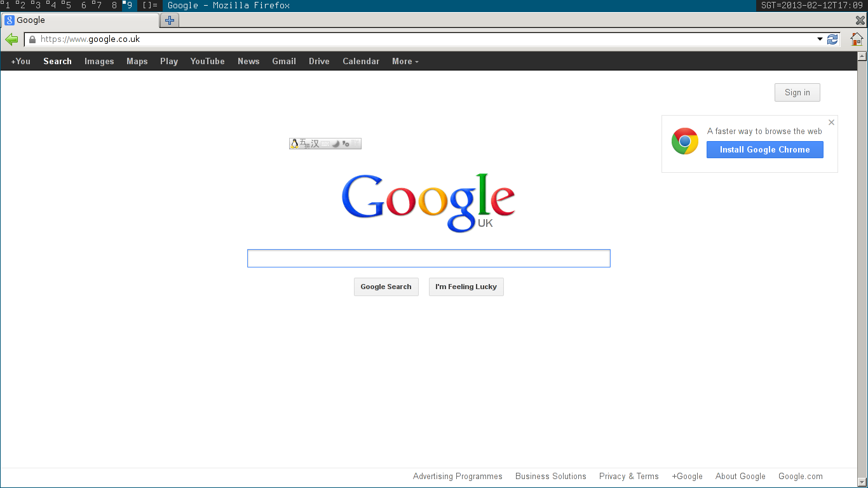
Task: Open YouTube in the Google bar
Action: pos(208,62)
